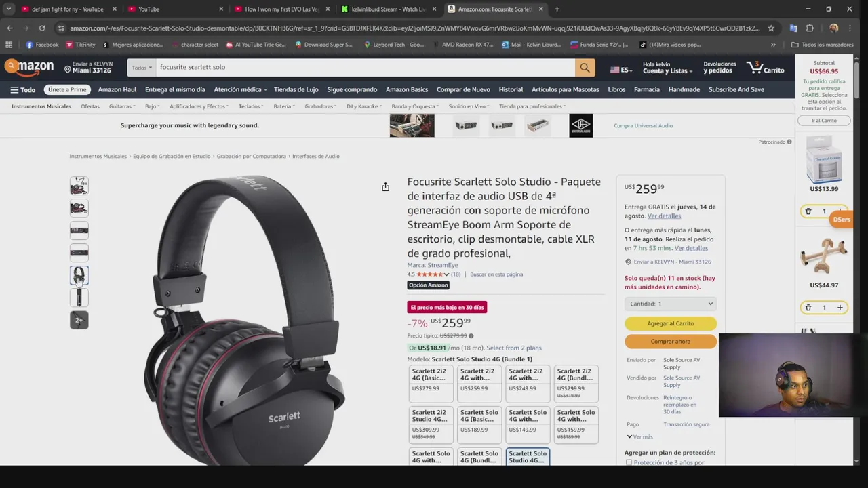Click info icon next to Precio típico

471,335
